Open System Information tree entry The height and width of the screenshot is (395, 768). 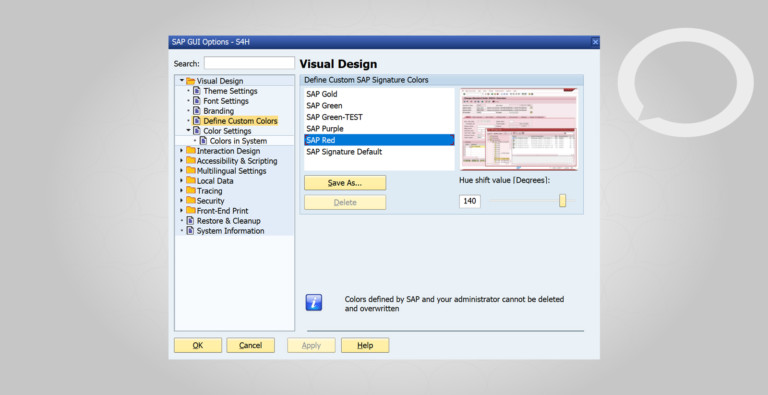231,231
